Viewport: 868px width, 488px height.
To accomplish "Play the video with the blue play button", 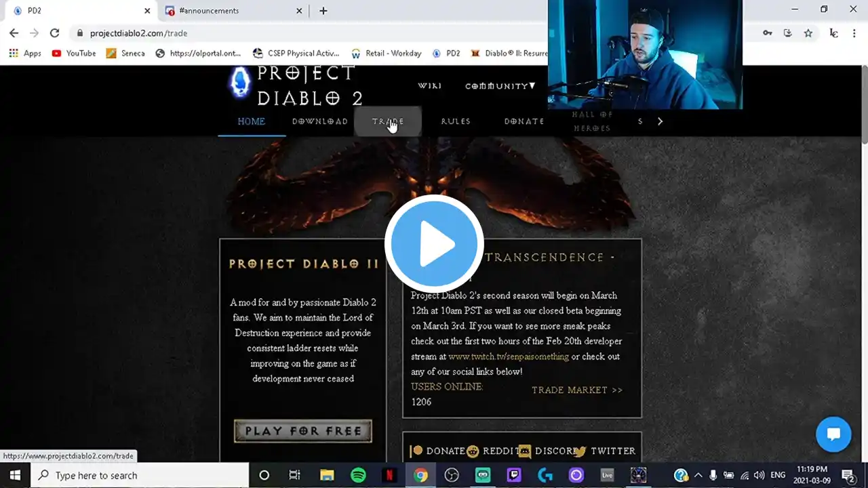I will point(434,244).
